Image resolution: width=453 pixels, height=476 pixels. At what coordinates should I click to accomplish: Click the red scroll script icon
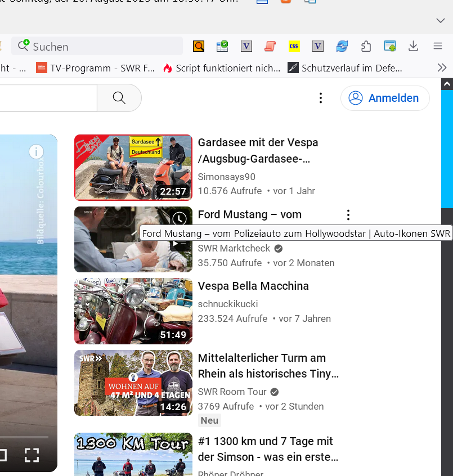[x=270, y=46]
